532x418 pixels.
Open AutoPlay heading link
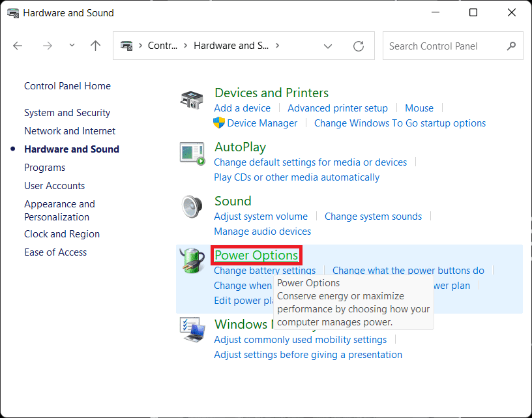[x=240, y=147]
